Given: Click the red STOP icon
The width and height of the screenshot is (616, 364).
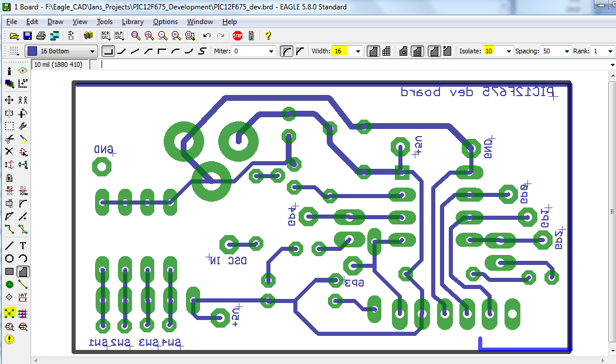Looking at the screenshot, I should (x=237, y=36).
